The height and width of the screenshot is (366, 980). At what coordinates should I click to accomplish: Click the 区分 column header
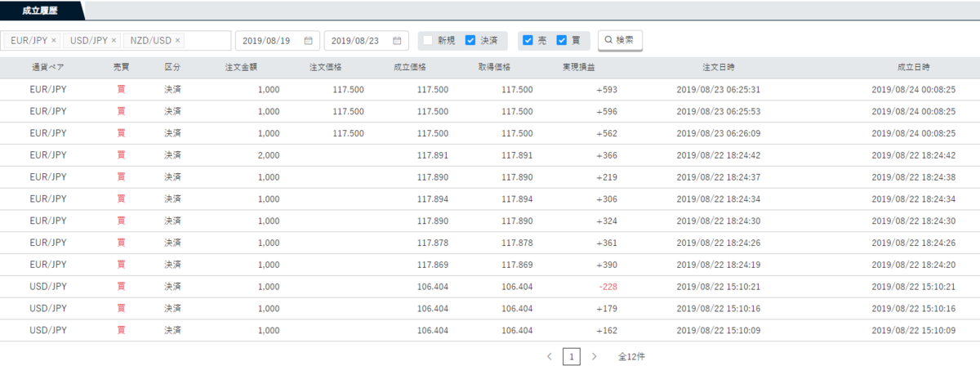point(172,68)
